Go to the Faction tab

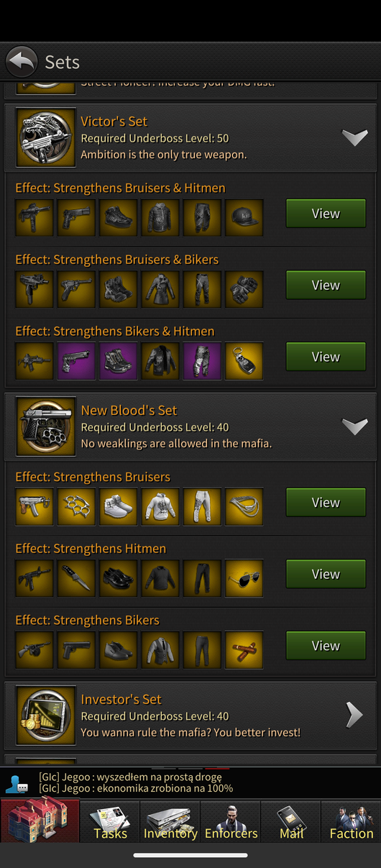(x=351, y=821)
